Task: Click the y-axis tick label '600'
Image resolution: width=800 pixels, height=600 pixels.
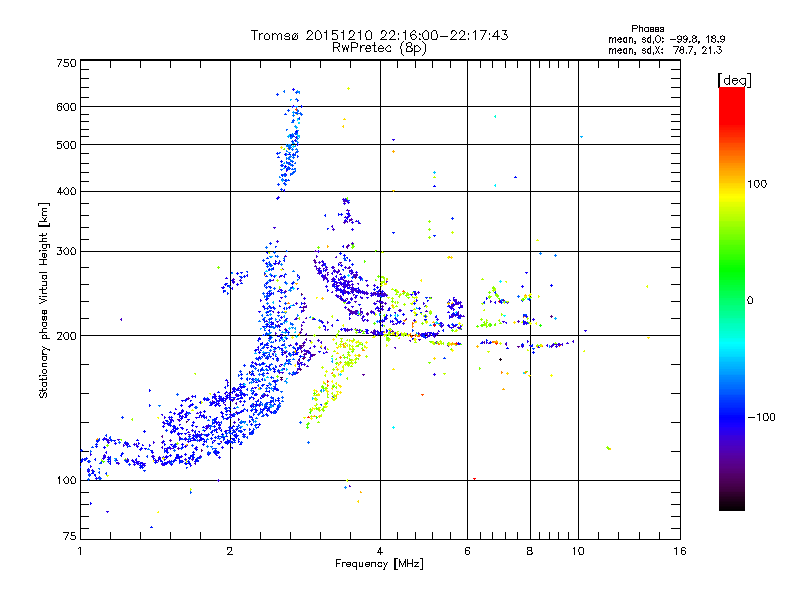Action: [x=67, y=107]
